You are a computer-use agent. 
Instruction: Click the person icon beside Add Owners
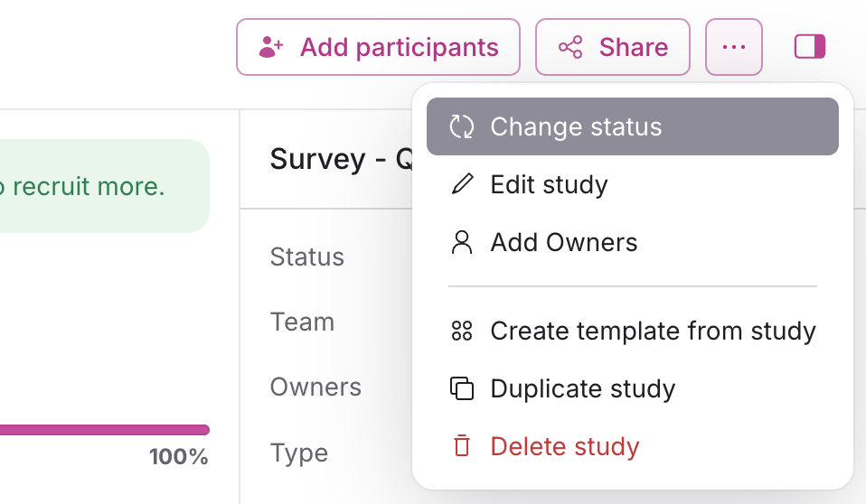[462, 243]
